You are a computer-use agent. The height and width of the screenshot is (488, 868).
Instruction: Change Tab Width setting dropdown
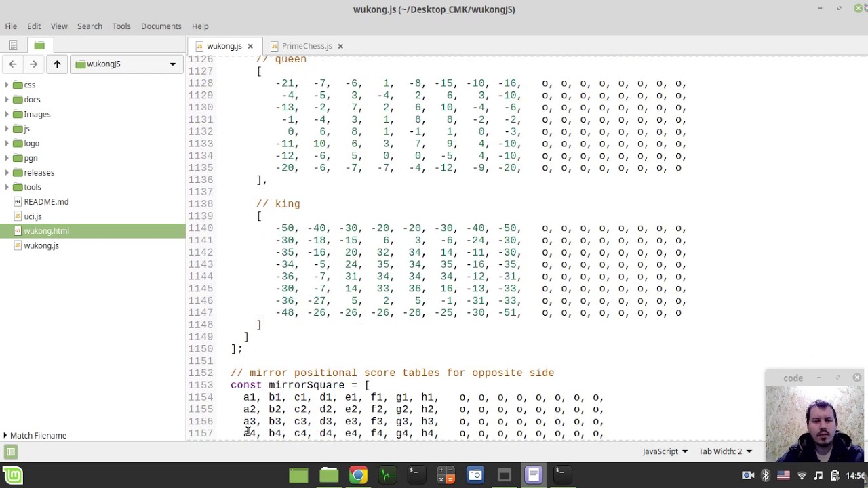coord(725,451)
